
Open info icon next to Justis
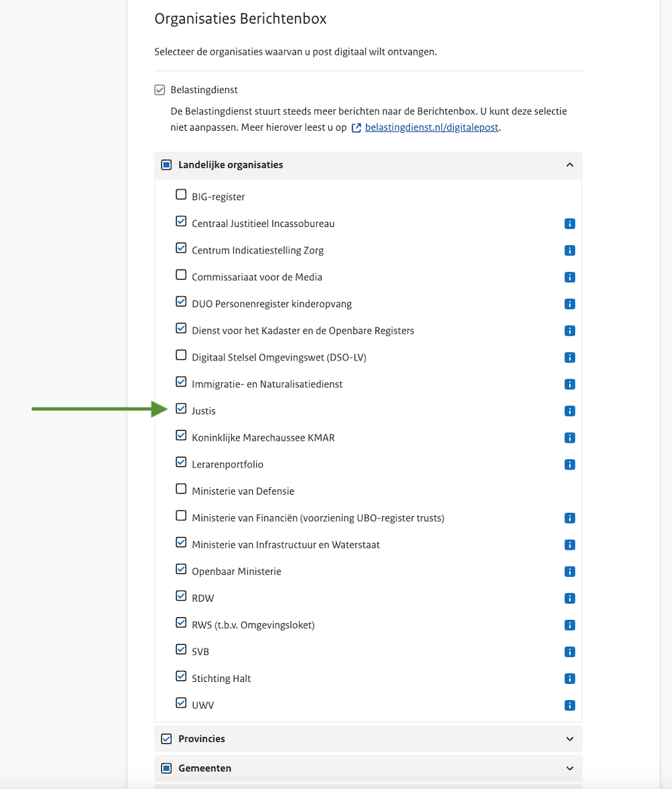click(570, 411)
